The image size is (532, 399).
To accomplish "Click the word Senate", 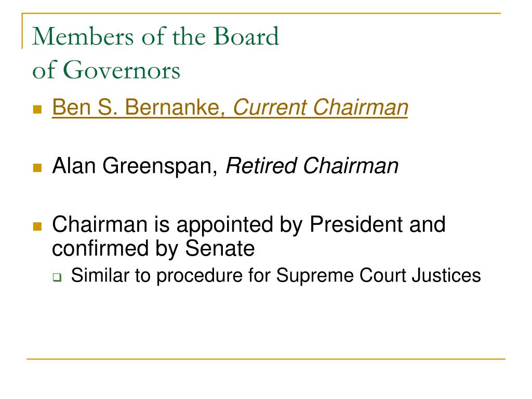I will (220, 249).
